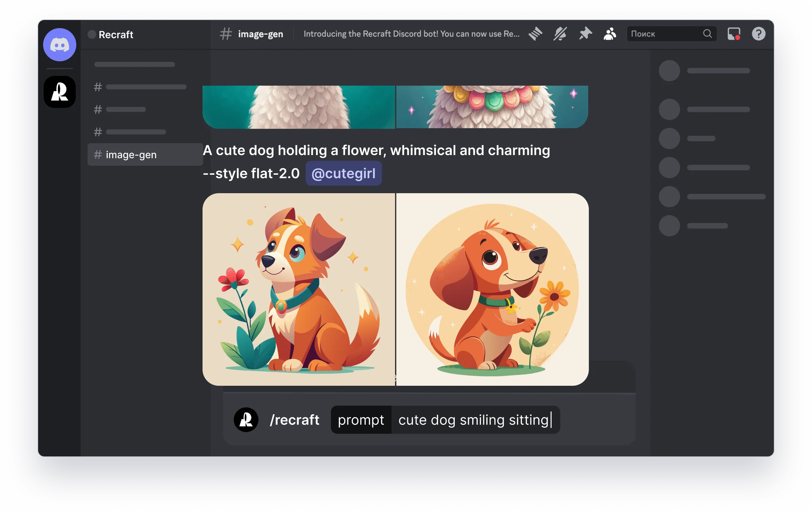Click the prompt text input field
Image resolution: width=812 pixels, height=513 pixels.
click(x=474, y=420)
